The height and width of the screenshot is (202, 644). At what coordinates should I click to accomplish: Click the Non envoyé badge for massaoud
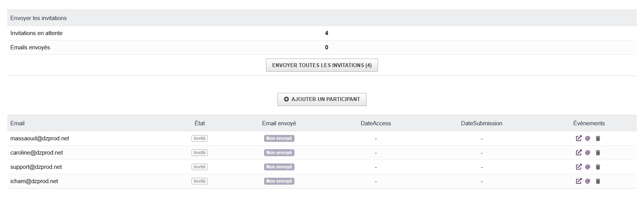(279, 138)
